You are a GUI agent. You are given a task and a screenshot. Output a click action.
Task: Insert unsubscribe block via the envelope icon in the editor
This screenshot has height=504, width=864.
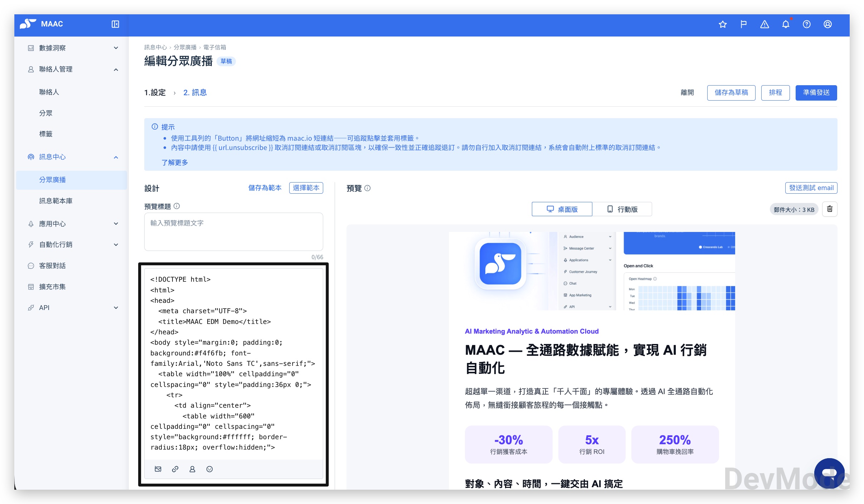point(158,469)
